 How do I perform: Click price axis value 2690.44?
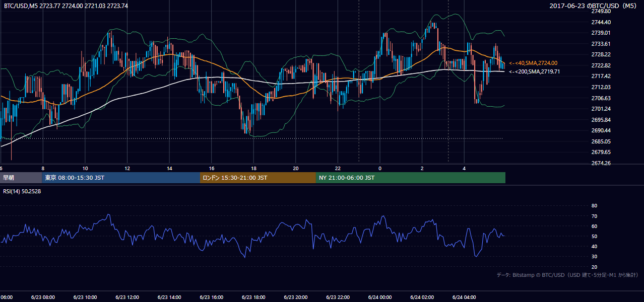tap(601, 130)
